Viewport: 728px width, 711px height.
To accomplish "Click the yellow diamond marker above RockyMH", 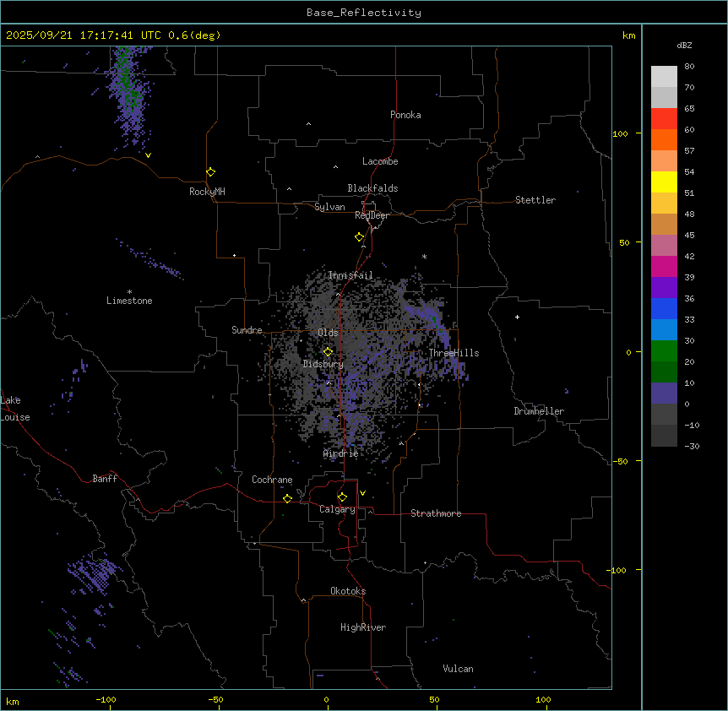I will [x=210, y=171].
